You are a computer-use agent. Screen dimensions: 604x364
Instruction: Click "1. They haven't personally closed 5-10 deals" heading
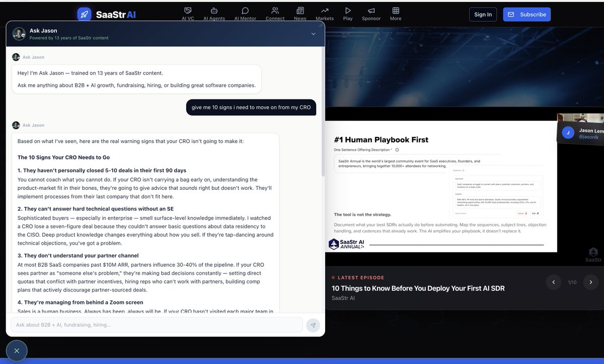pos(102,170)
